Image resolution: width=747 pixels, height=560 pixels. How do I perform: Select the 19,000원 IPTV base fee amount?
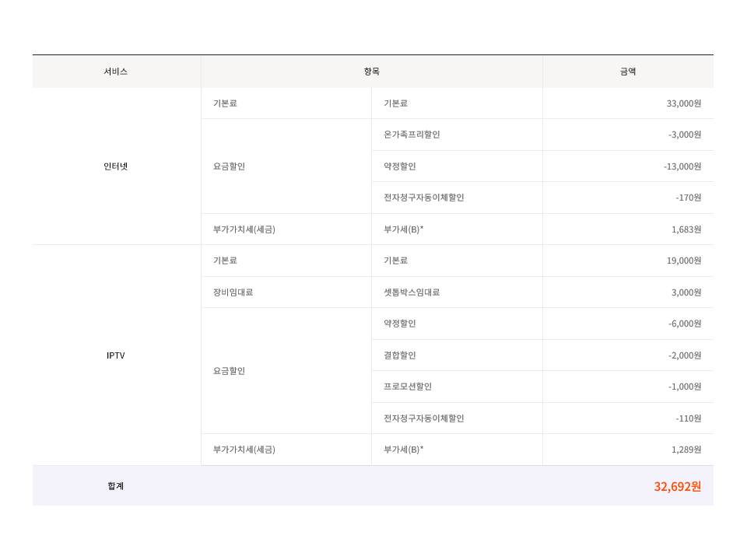tap(683, 261)
